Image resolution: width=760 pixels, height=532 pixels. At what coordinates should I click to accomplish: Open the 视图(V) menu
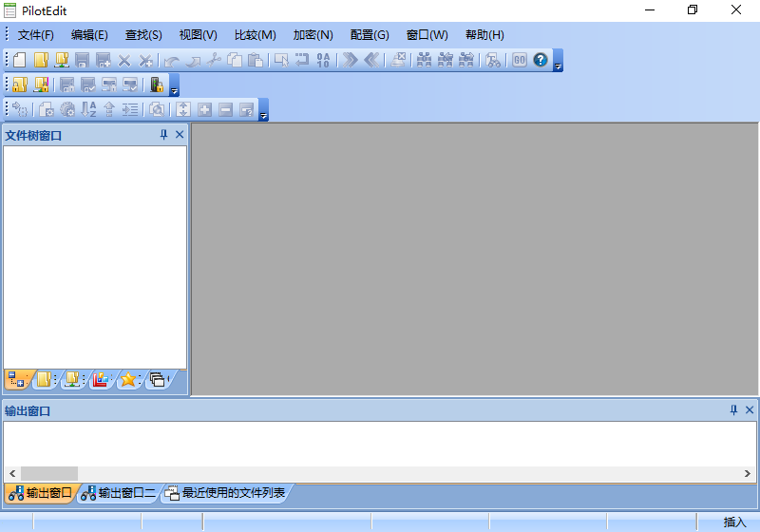(x=199, y=35)
